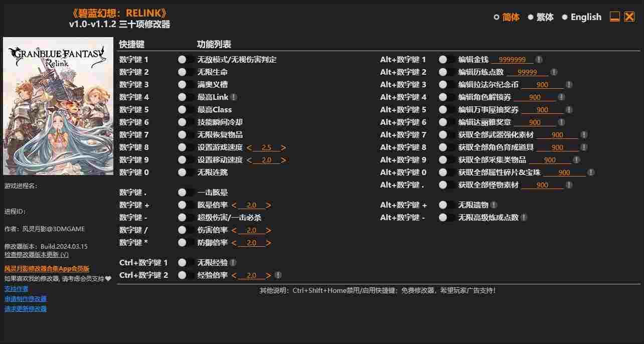Click the 获取全部采集类物品 quantity field
The height and width of the screenshot is (344, 644).
coord(550,160)
